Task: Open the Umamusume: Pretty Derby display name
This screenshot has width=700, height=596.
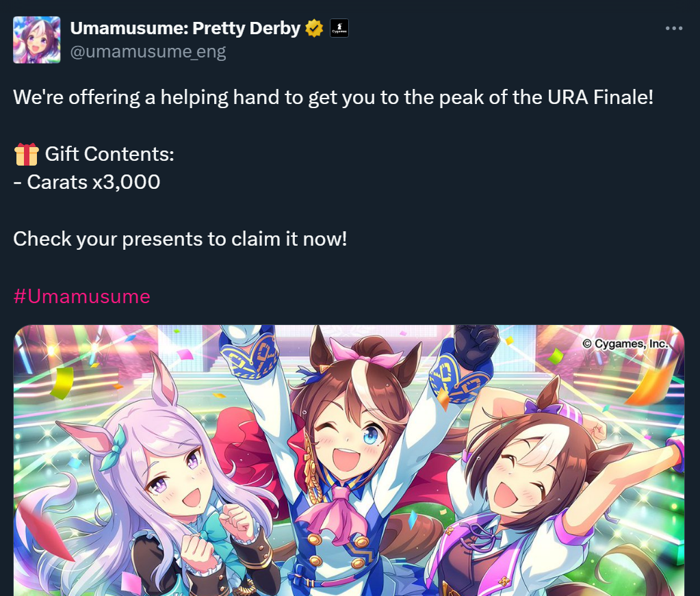Action: click(x=185, y=28)
